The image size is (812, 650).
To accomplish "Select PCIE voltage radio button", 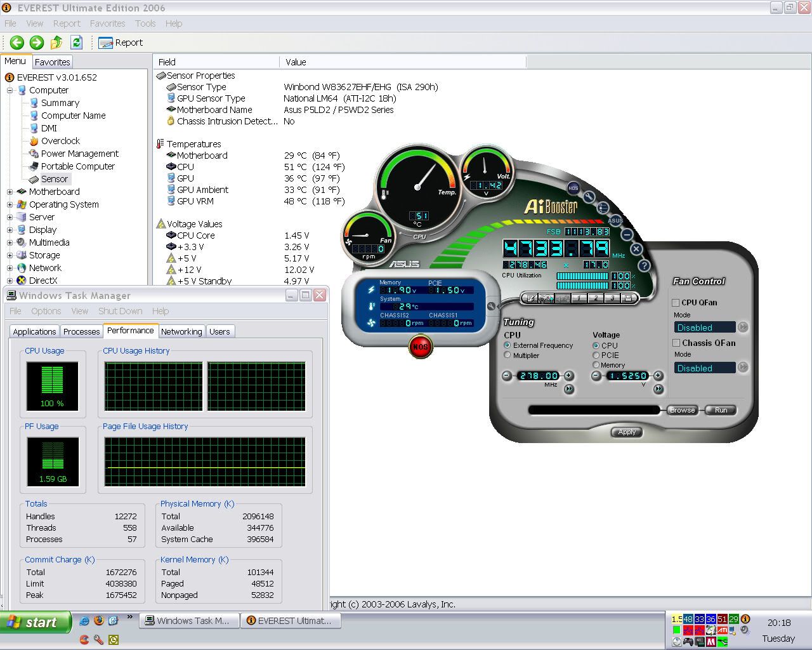I will [x=596, y=355].
